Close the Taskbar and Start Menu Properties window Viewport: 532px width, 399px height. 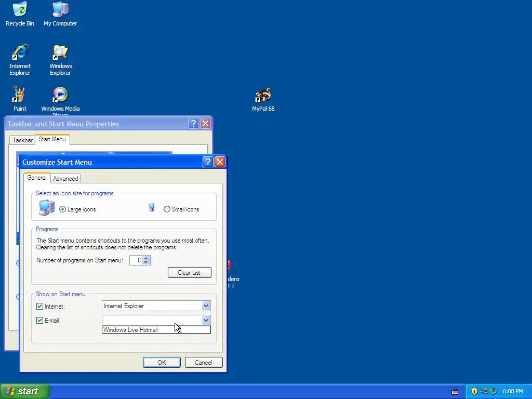click(206, 124)
